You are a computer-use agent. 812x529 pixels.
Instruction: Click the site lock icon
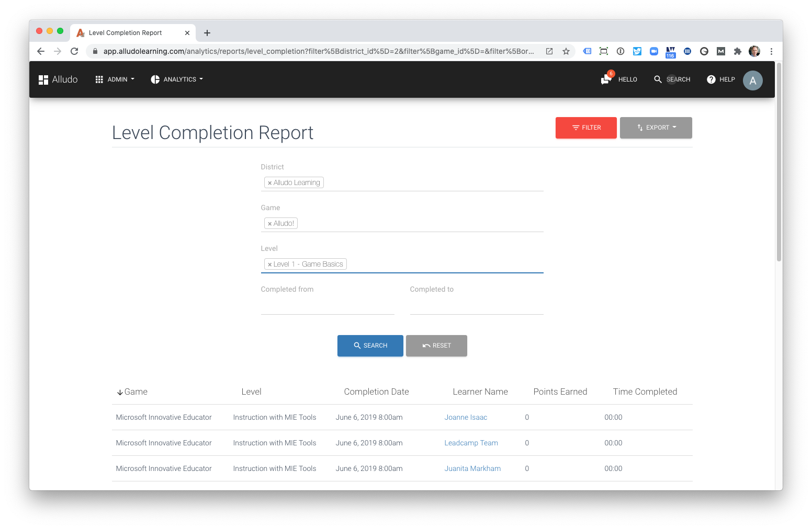pos(95,51)
